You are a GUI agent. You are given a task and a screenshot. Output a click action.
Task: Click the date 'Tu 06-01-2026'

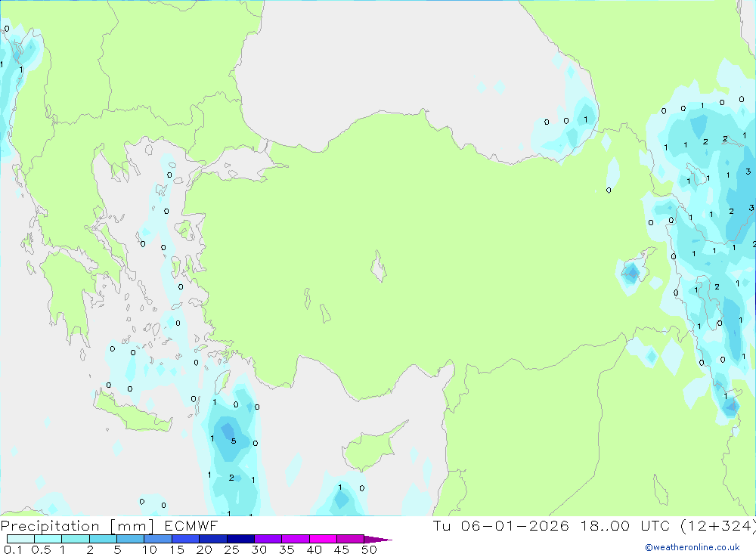(501, 525)
